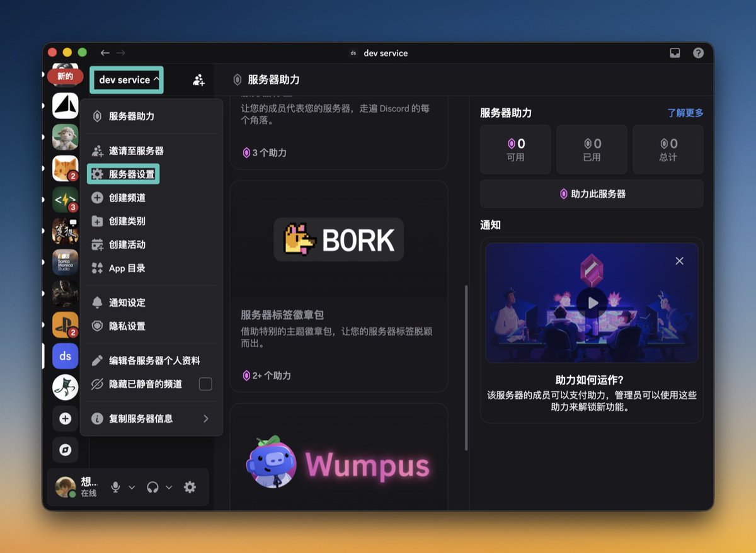Screen dimensions: 756x553
Task: Click the 通知 section heading
Action: 490,225
